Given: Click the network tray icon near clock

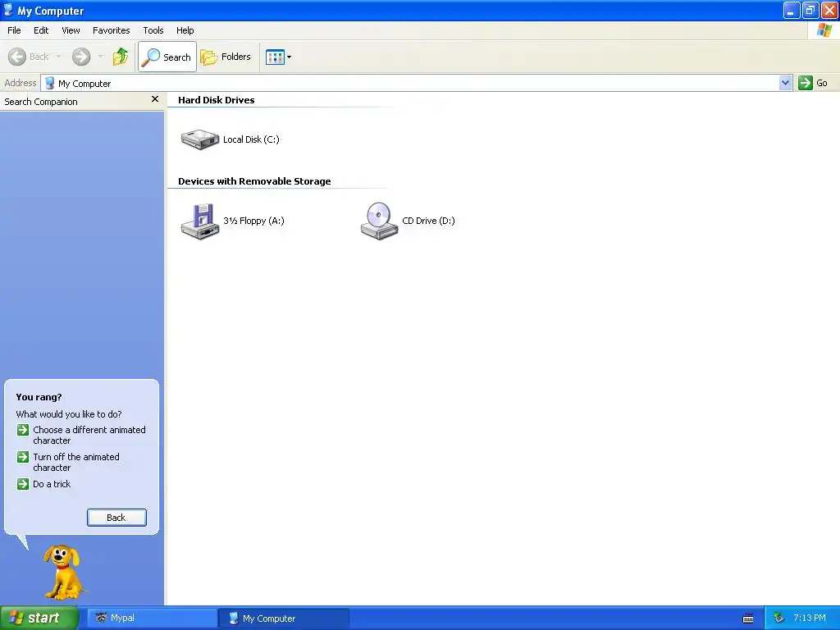Looking at the screenshot, I should [778, 619].
